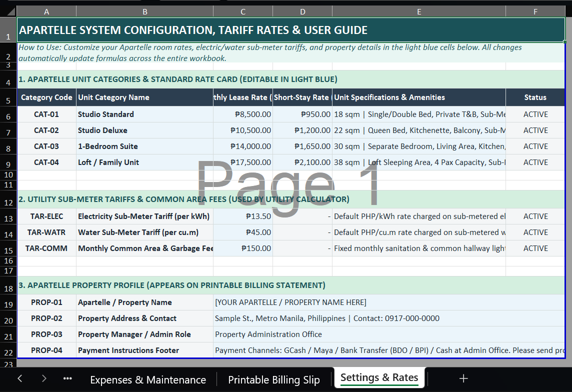Edit the Sample St., Metro Manila address cell
Screen dimensions: 572x392
389,318
